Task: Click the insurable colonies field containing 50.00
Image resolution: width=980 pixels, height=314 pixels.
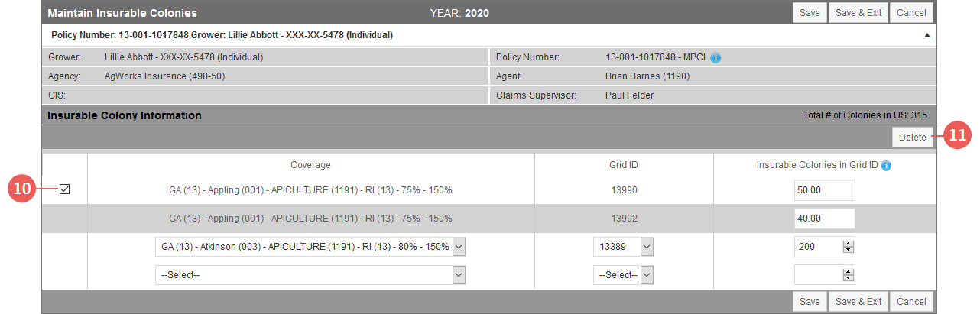Action: coord(824,190)
